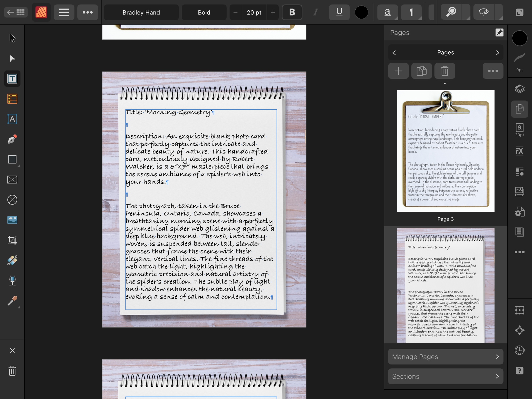Open the History studio clock icon
Image resolution: width=532 pixels, height=399 pixels.
pyautogui.click(x=519, y=350)
